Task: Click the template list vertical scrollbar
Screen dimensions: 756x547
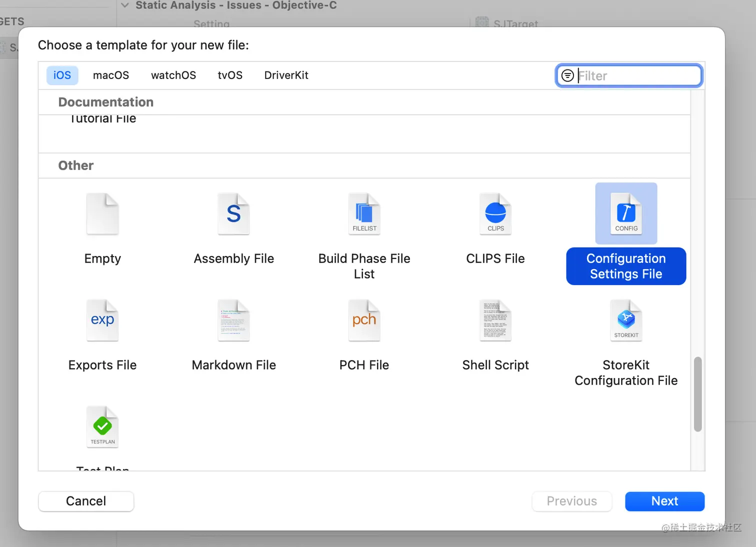Action: (x=697, y=394)
